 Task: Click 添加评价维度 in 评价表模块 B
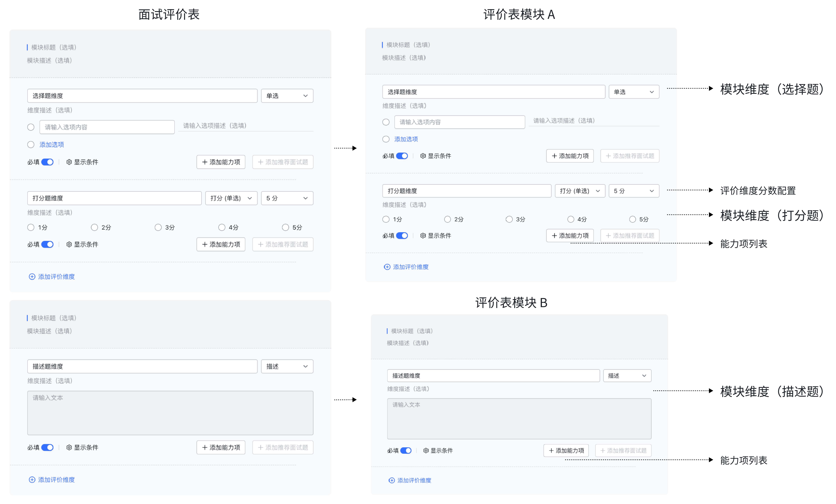[410, 480]
